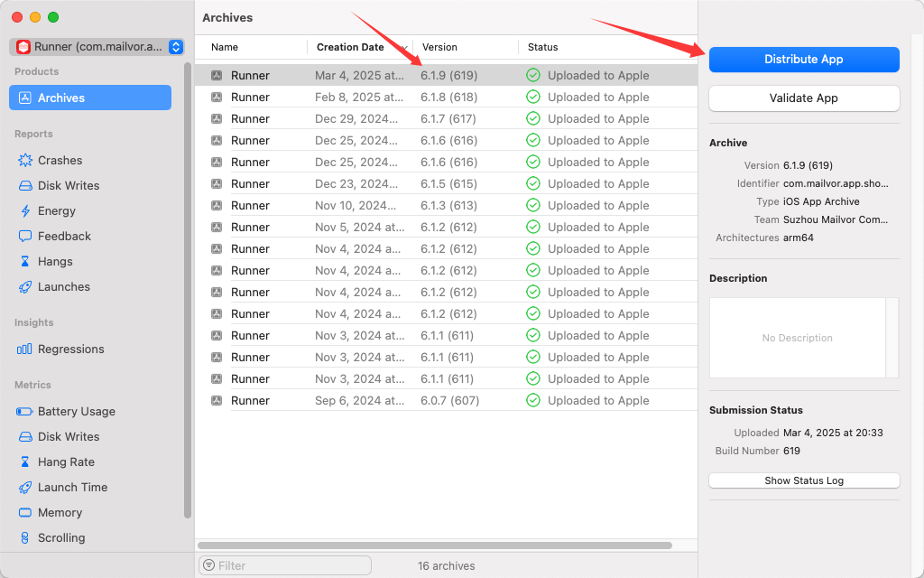Screen dimensions: 924x578
Task: Select the Memory metrics item
Action: tap(60, 513)
